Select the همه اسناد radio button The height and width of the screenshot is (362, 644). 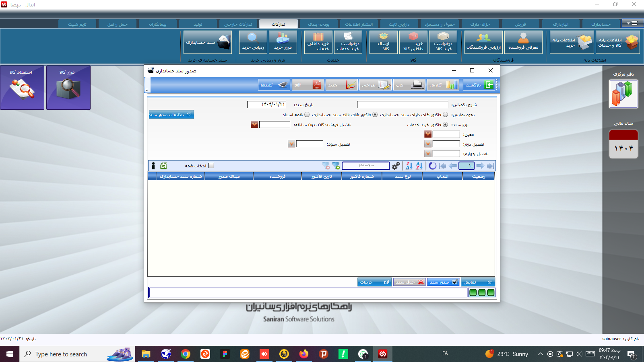click(307, 114)
